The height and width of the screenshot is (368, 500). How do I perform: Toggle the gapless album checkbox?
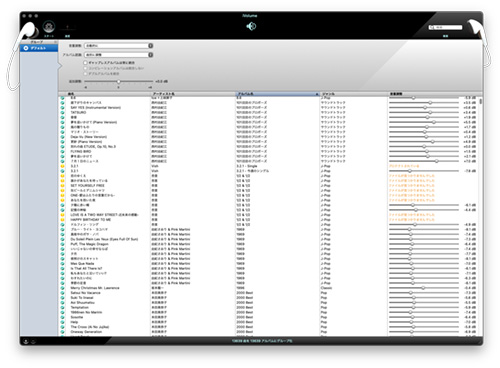pos(85,63)
